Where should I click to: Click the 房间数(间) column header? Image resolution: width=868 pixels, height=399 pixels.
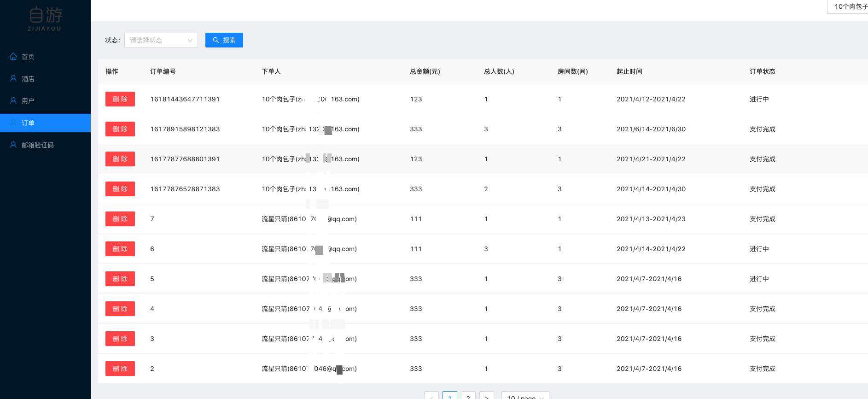pyautogui.click(x=573, y=71)
